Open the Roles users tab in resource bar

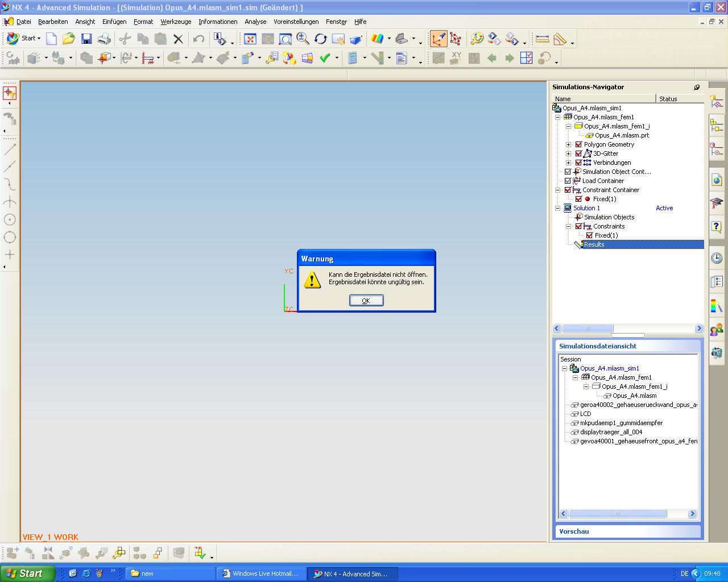click(x=717, y=329)
